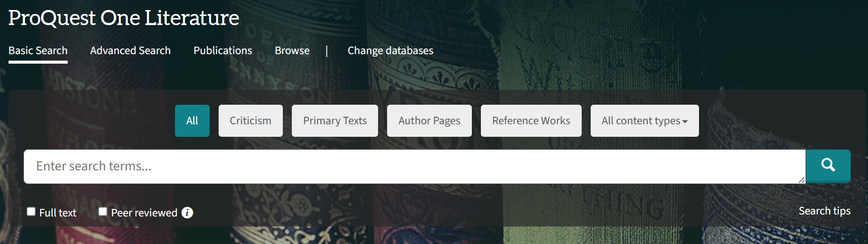
Task: Choose the Primary Texts filter button
Action: click(335, 121)
